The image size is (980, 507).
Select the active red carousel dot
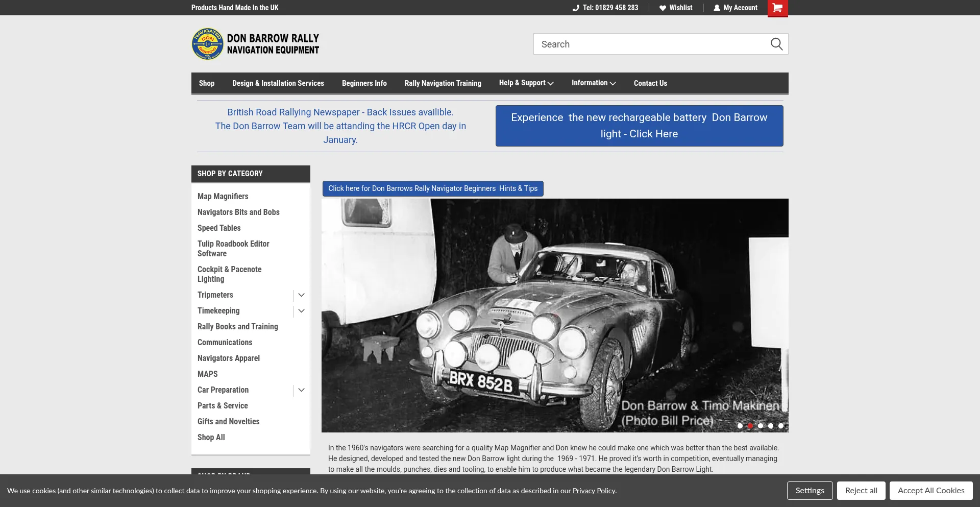750,426
